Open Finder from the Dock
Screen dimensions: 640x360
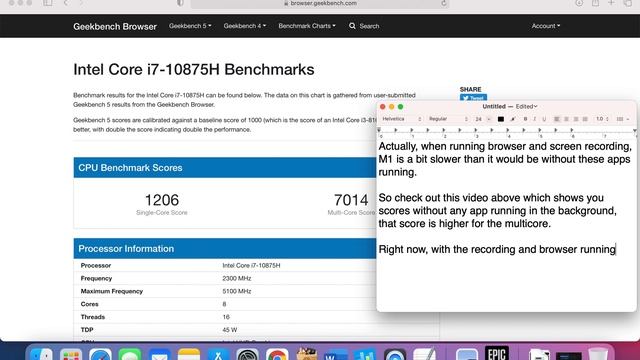(x=41, y=354)
